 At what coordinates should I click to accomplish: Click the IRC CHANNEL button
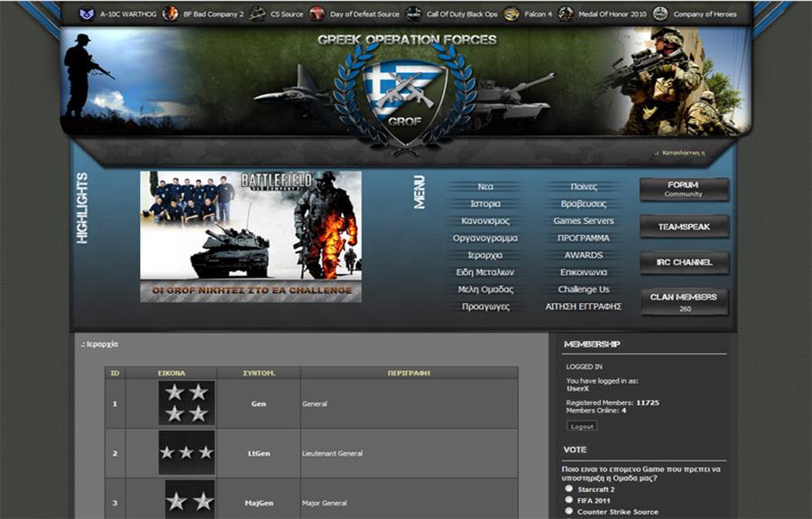[x=684, y=263]
